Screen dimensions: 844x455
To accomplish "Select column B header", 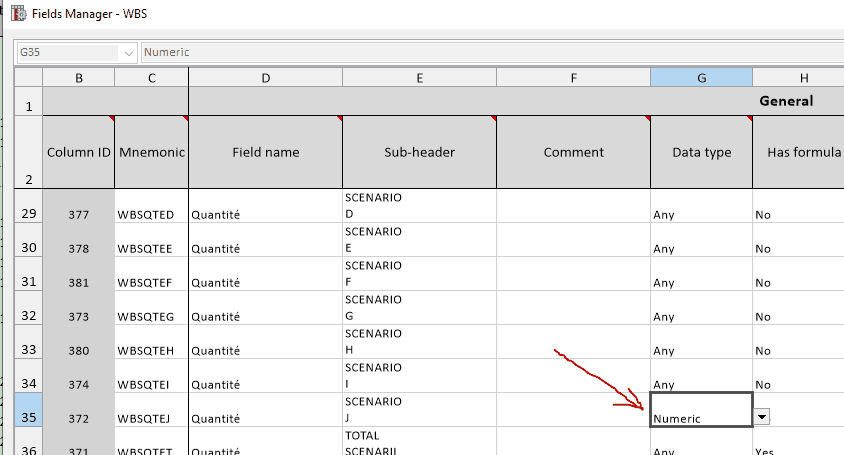I will tap(79, 77).
